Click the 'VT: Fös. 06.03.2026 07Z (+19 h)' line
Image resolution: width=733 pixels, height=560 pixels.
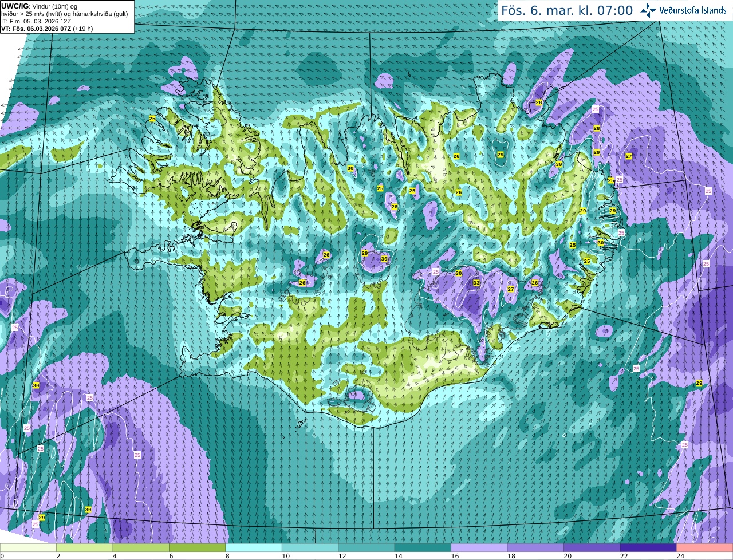tap(47, 29)
